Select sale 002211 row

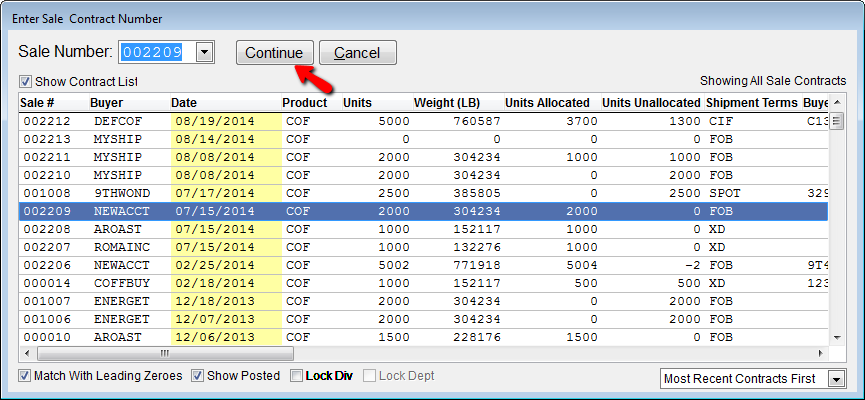[424, 157]
